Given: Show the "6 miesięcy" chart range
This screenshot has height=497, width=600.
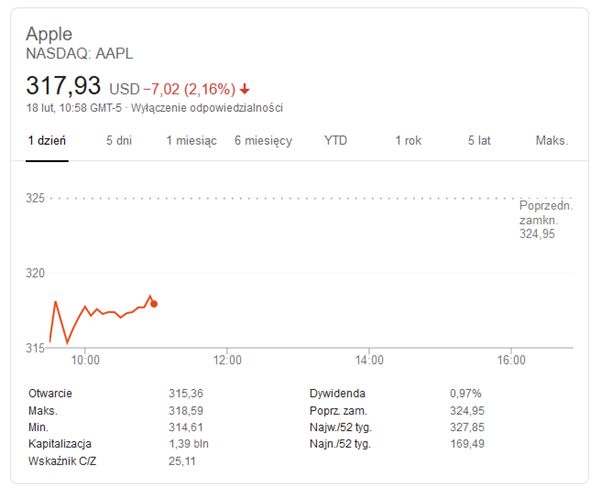Looking at the screenshot, I should pos(263,141).
